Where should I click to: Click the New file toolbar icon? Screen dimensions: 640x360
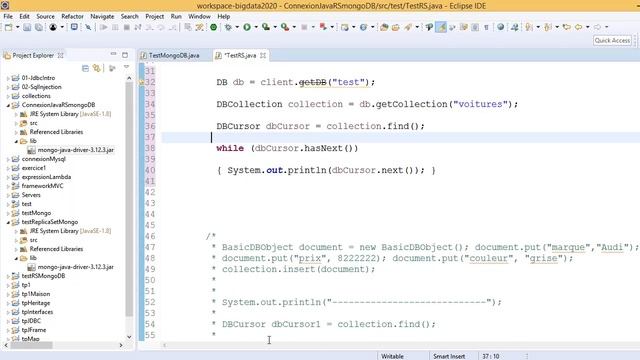pos(9,27)
